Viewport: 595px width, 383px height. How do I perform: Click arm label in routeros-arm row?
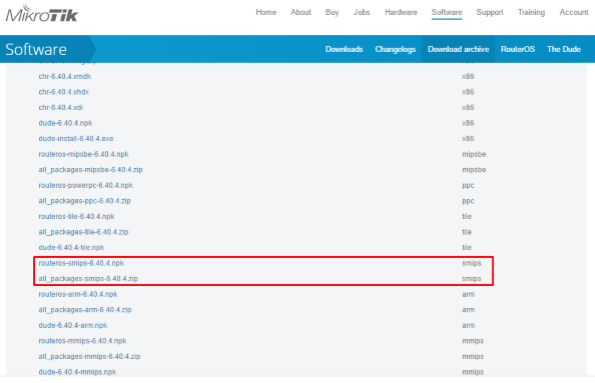tap(468, 294)
